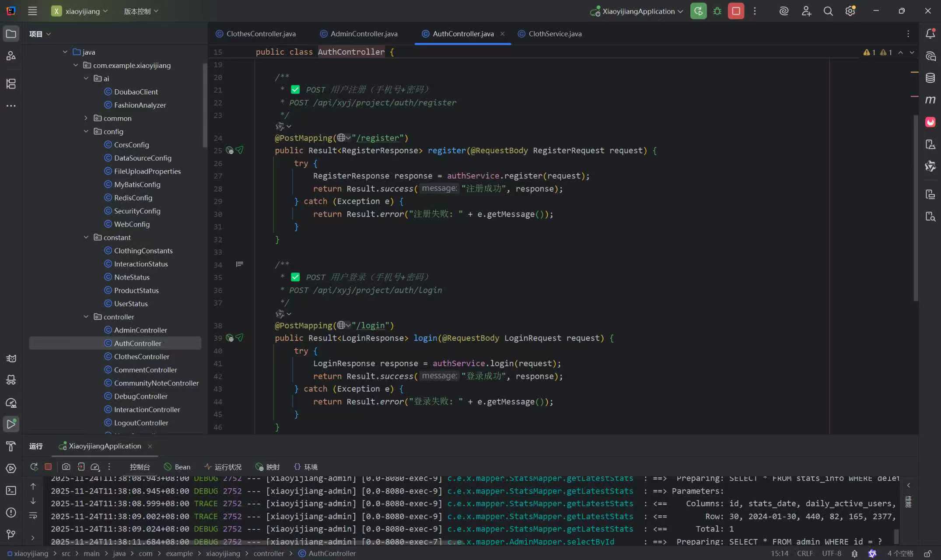The image size is (941, 560).
Task: Expand the common package folder
Action: (86, 118)
